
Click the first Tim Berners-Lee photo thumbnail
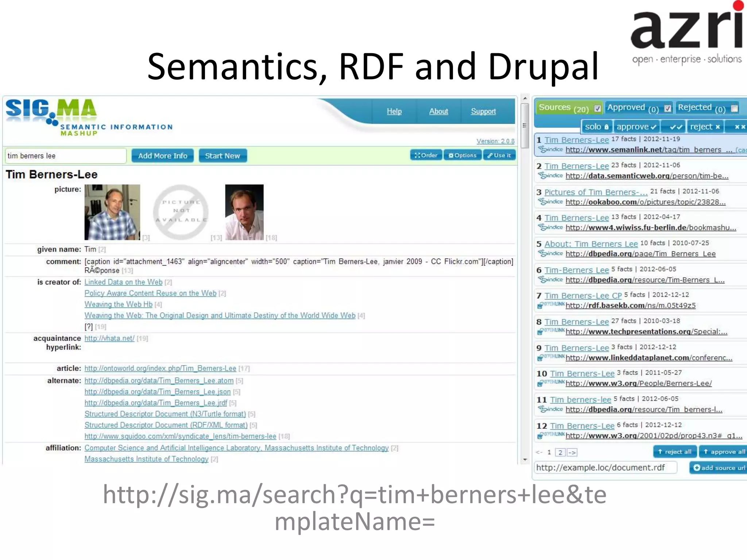click(112, 212)
